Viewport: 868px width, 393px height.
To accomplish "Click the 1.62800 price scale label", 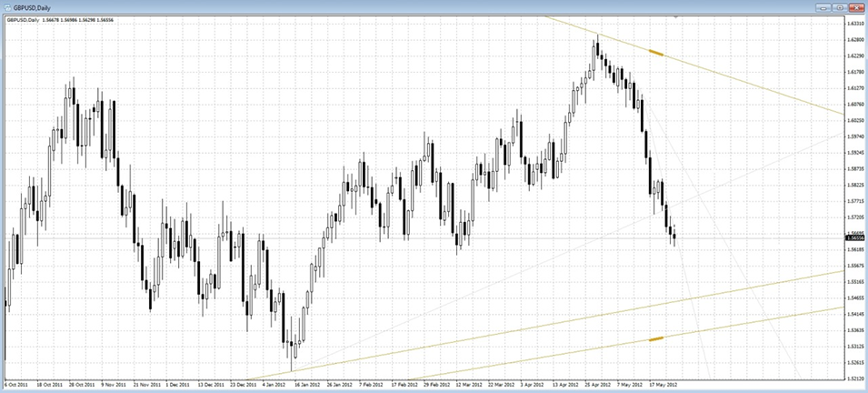I will point(854,40).
